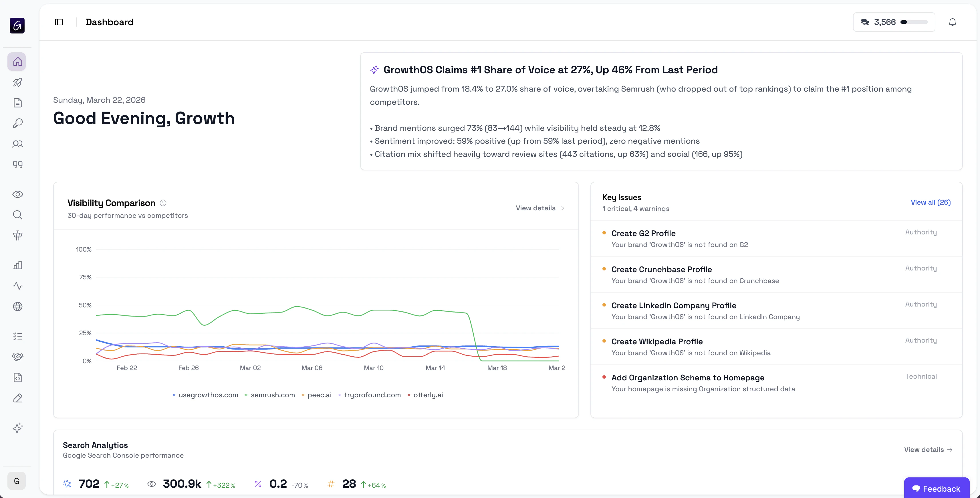Viewport: 980px width, 498px height.
Task: Open the handshake sidebar icon
Action: coord(17,357)
